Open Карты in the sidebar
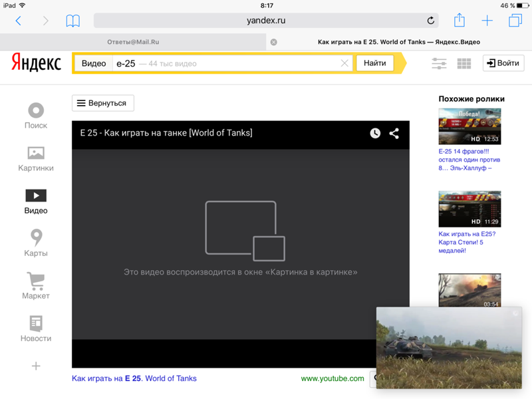532x399 pixels. point(36,243)
